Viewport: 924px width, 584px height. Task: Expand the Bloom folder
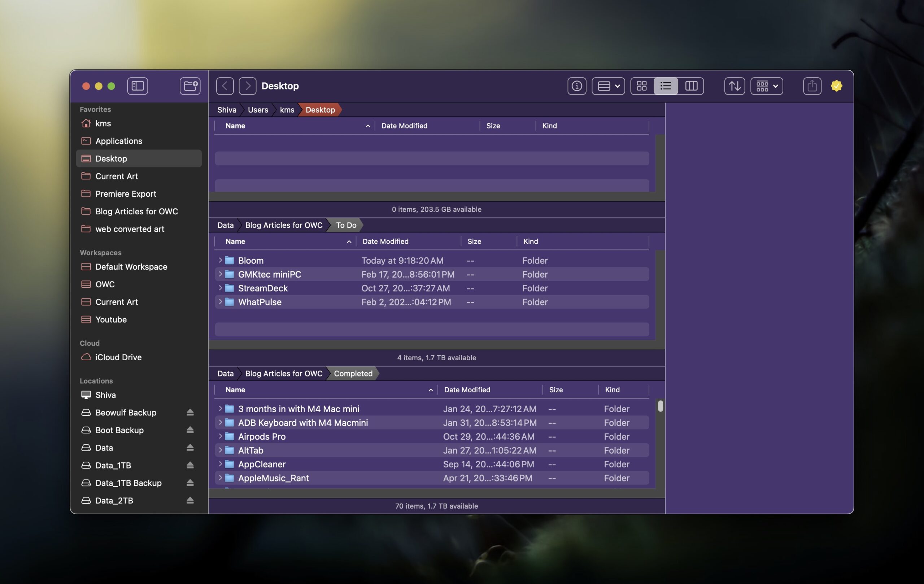pos(220,260)
